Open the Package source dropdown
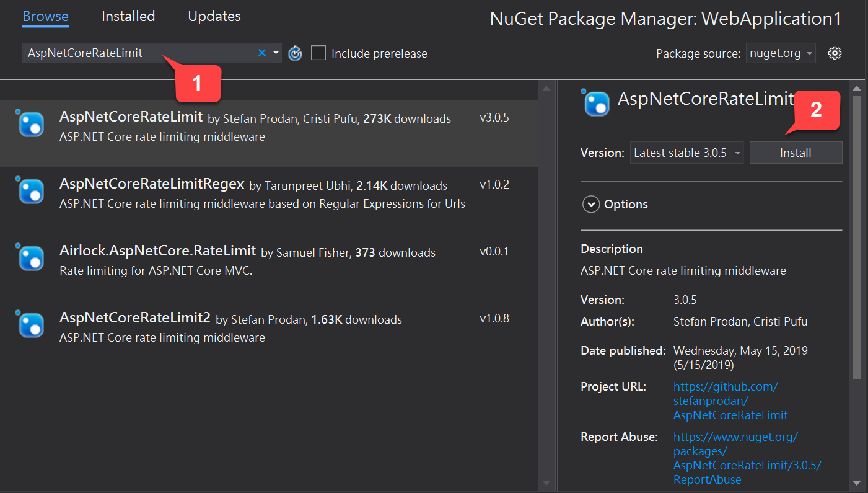Image resolution: width=868 pixels, height=493 pixels. [781, 53]
